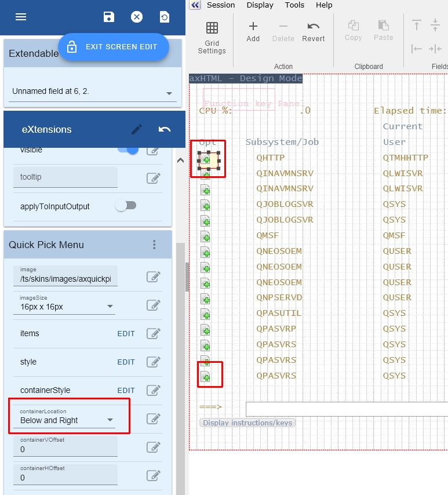The height and width of the screenshot is (495, 448).
Task: Enable the applyToInputOutput switch
Action: point(125,206)
